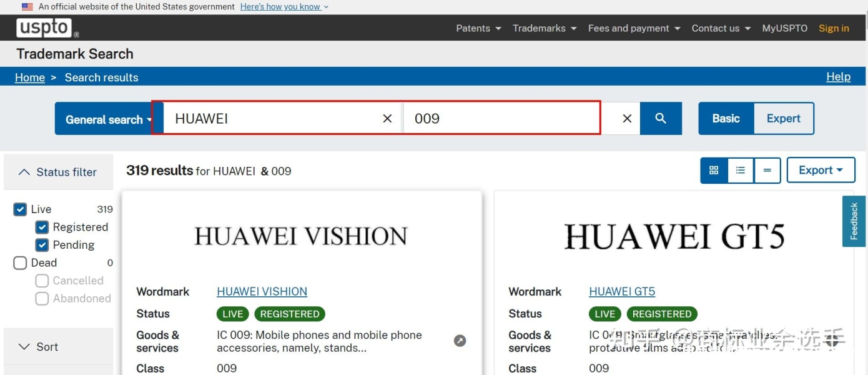Open Fees and payment menu
Viewport: 868px width, 375px height.
634,28
